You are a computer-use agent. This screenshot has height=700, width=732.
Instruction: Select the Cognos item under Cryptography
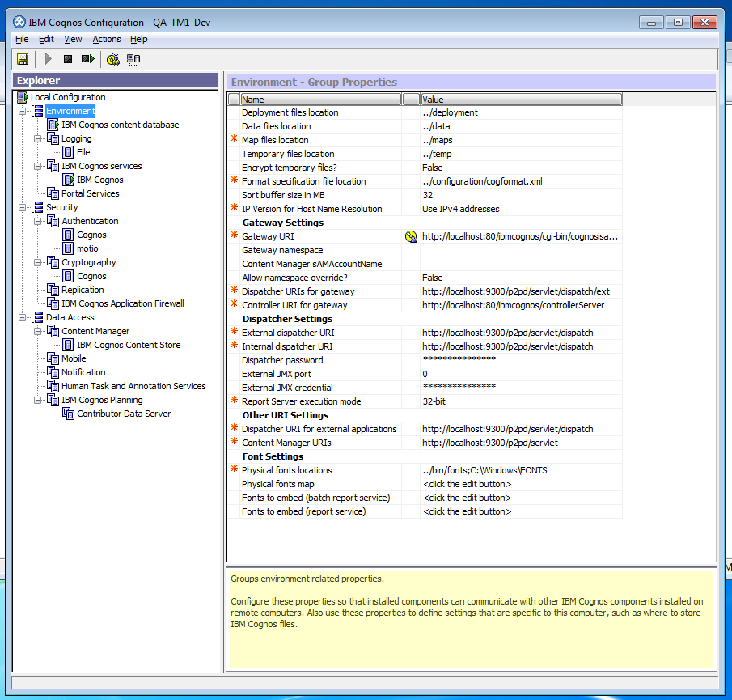pos(91,277)
